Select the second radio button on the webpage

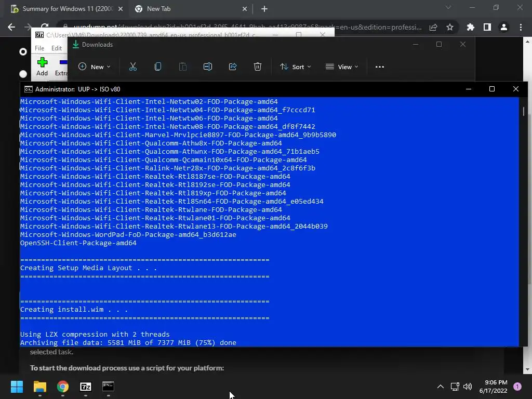pyautogui.click(x=23, y=74)
